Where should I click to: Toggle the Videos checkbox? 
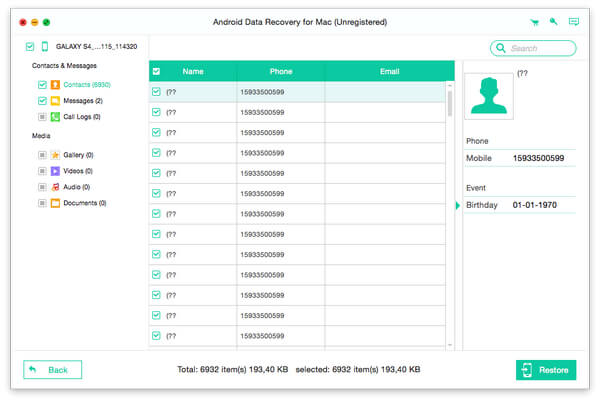(42, 171)
